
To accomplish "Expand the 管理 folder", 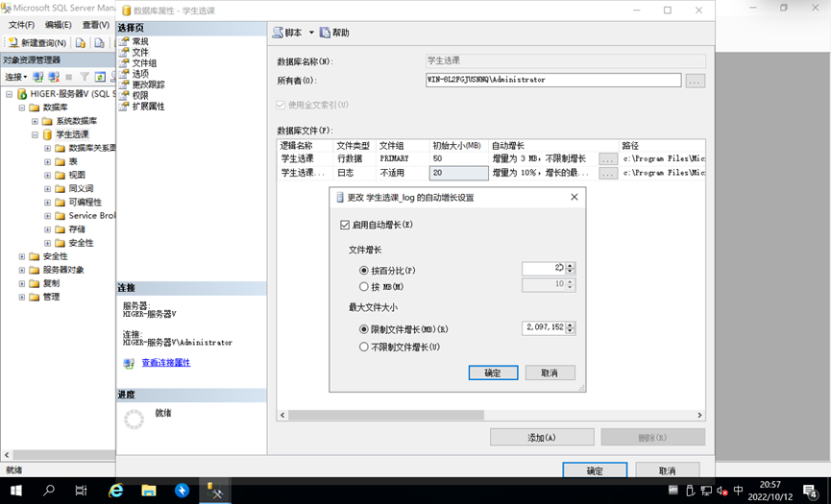I will (22, 297).
